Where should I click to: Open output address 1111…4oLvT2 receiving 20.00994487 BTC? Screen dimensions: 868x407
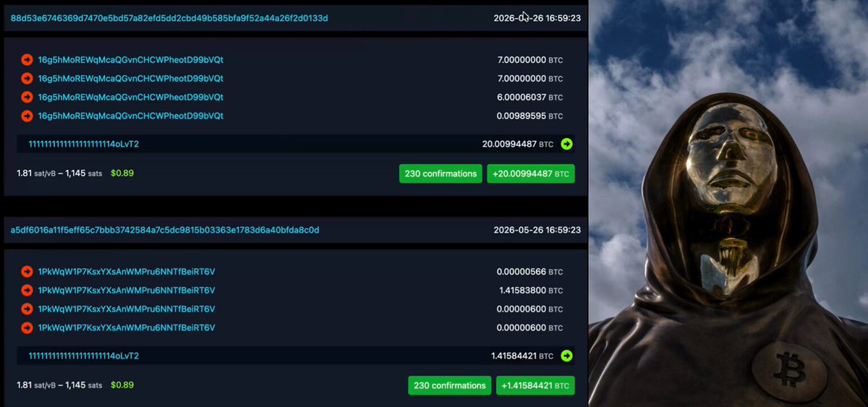click(83, 144)
